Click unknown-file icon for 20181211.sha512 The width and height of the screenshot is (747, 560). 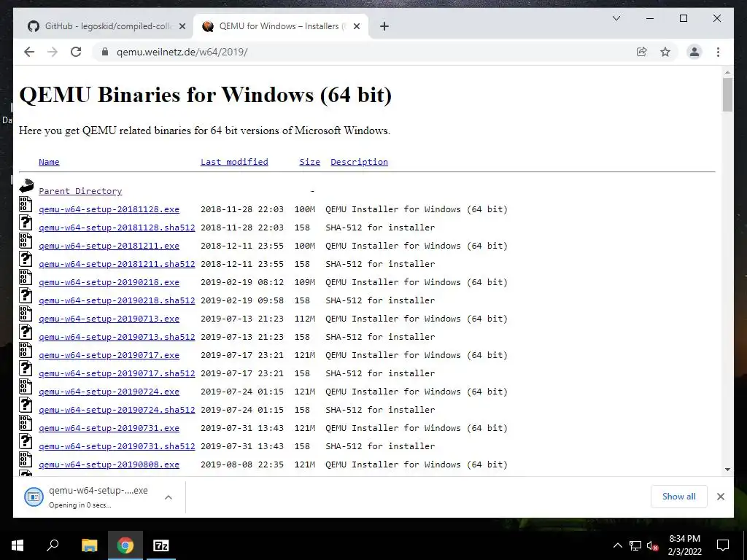coord(26,259)
